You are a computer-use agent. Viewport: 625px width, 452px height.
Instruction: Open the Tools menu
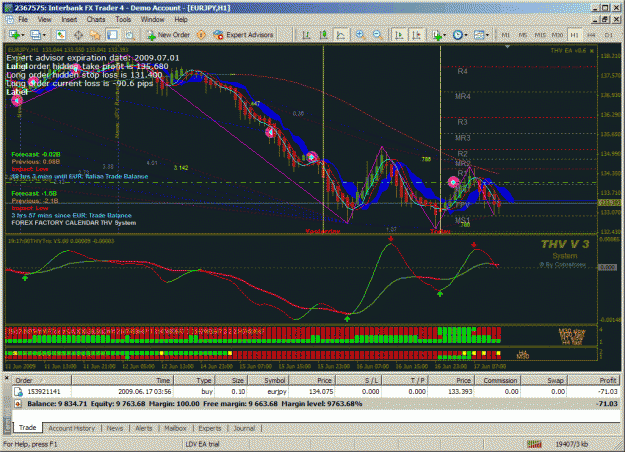point(123,20)
